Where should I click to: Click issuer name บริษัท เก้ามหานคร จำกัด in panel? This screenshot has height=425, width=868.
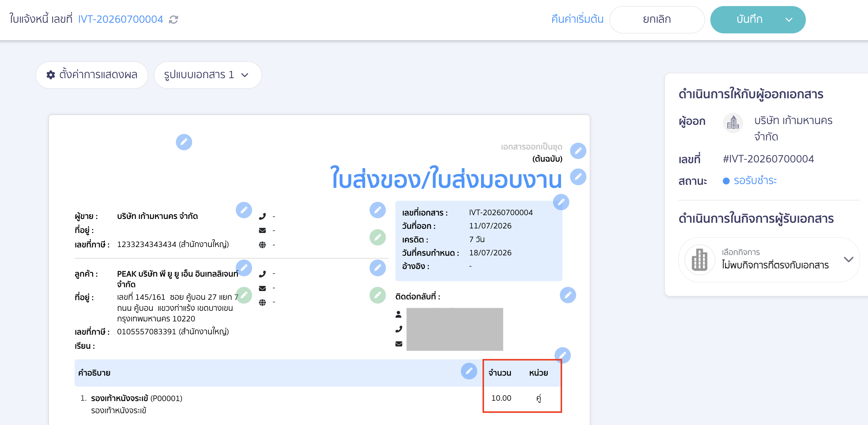click(793, 128)
